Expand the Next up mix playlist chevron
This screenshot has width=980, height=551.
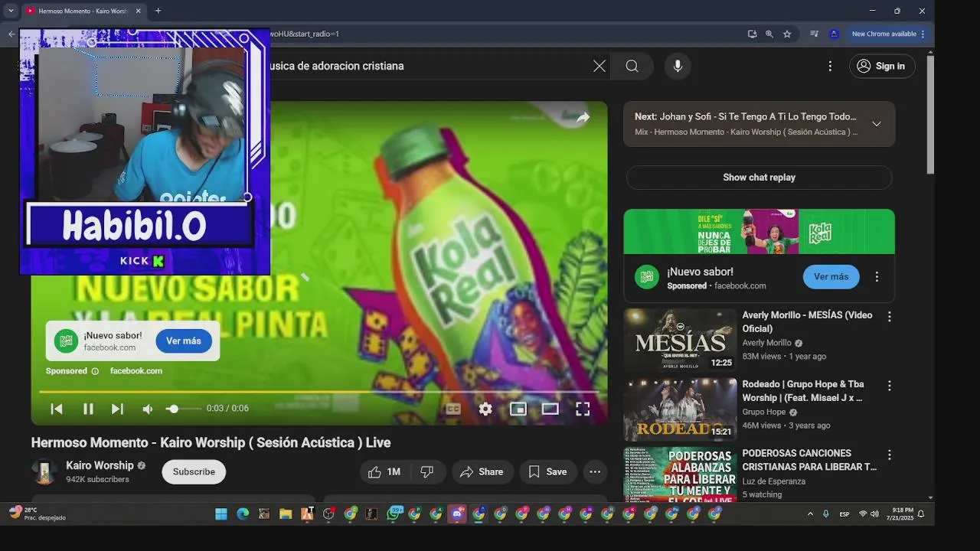click(x=877, y=124)
